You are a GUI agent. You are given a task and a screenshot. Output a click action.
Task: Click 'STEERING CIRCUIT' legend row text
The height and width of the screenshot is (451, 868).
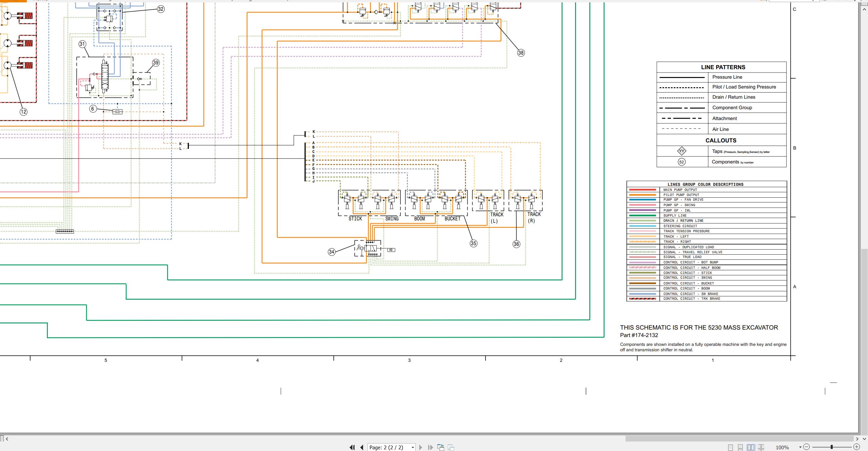pyautogui.click(x=680, y=226)
